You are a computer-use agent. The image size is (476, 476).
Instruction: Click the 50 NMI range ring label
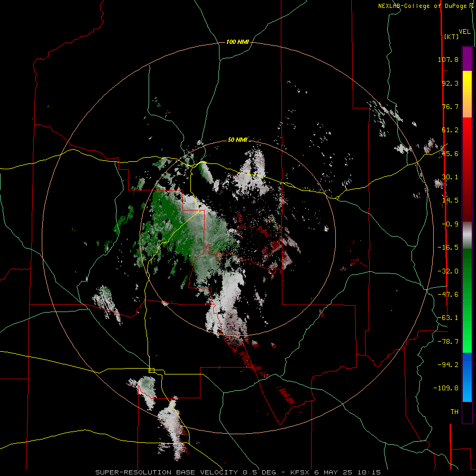tap(237, 140)
